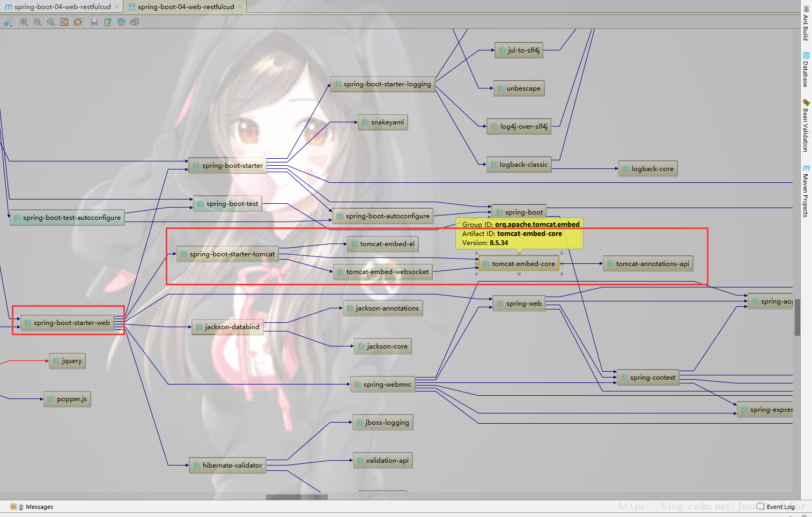Click the Save diagram icon

pyautogui.click(x=94, y=22)
